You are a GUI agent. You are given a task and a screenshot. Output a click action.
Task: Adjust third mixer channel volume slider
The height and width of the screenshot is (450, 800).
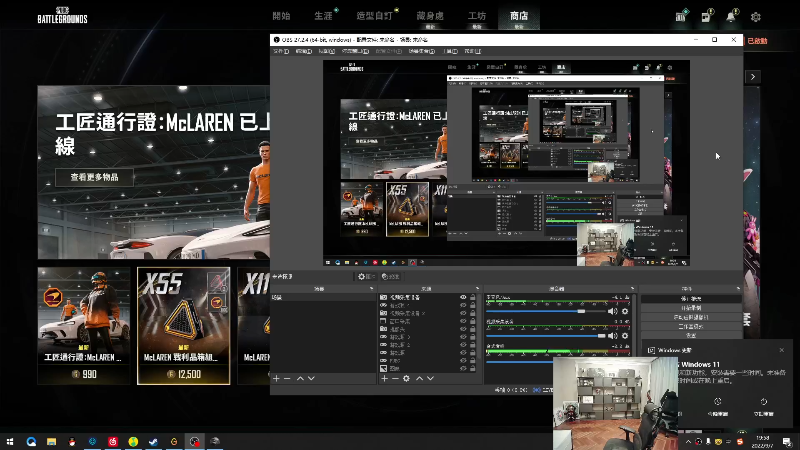pos(519,361)
